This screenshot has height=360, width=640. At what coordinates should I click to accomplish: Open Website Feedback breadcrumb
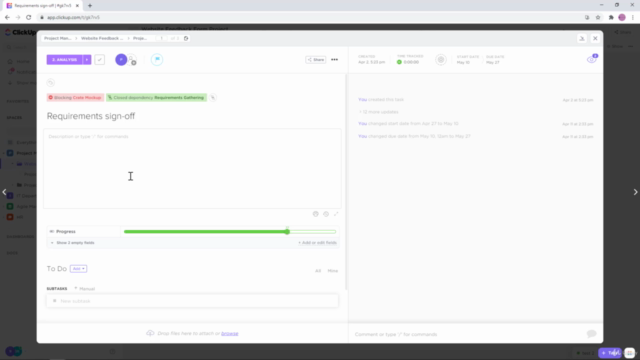102,38
